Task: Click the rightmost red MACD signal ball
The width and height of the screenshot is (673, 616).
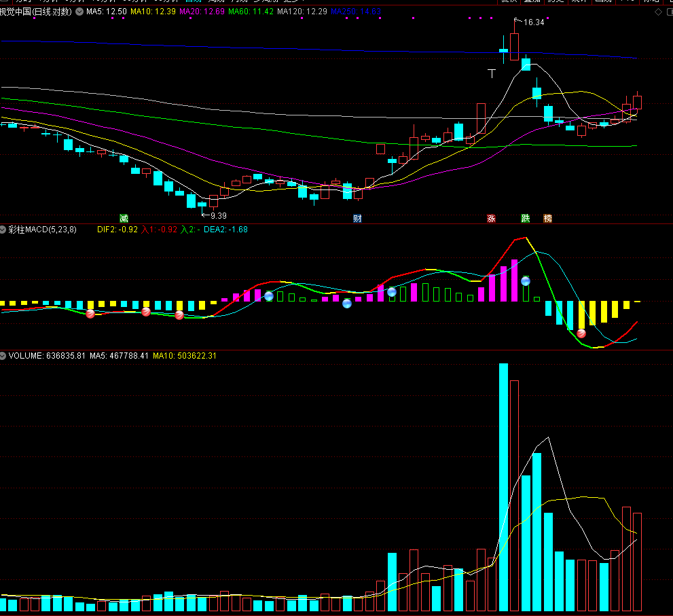Action: coord(581,333)
